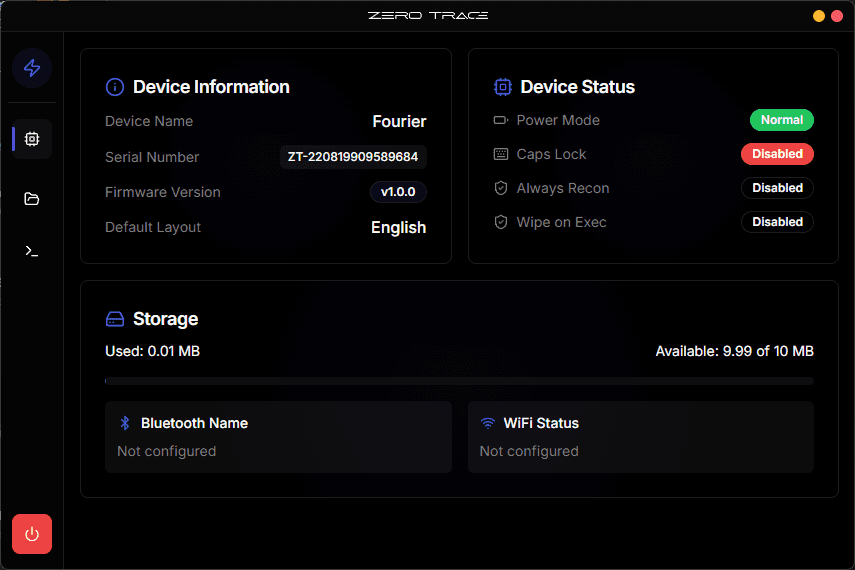Image resolution: width=855 pixels, height=570 pixels.
Task: Click the firmware version v1.0.0 badge
Action: tap(398, 192)
